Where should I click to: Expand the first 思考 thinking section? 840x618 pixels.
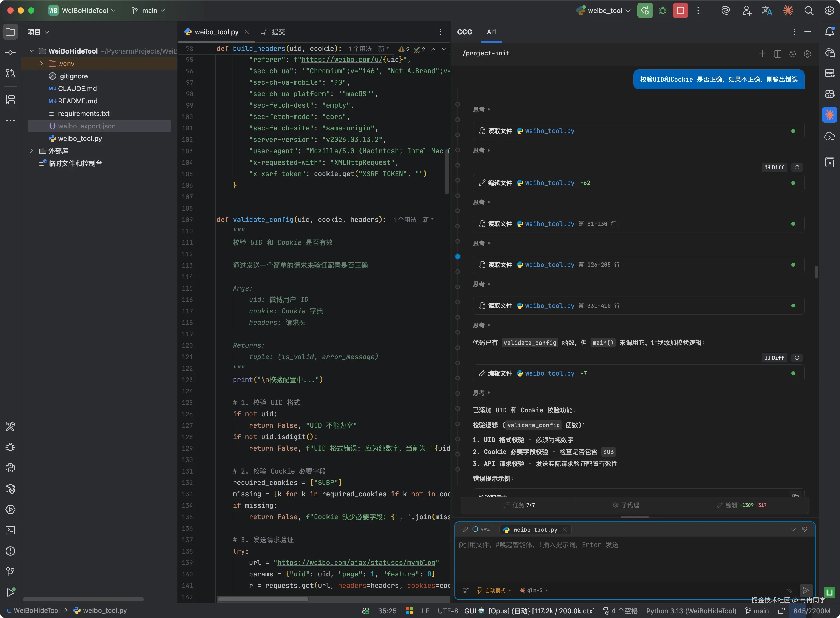(481, 109)
